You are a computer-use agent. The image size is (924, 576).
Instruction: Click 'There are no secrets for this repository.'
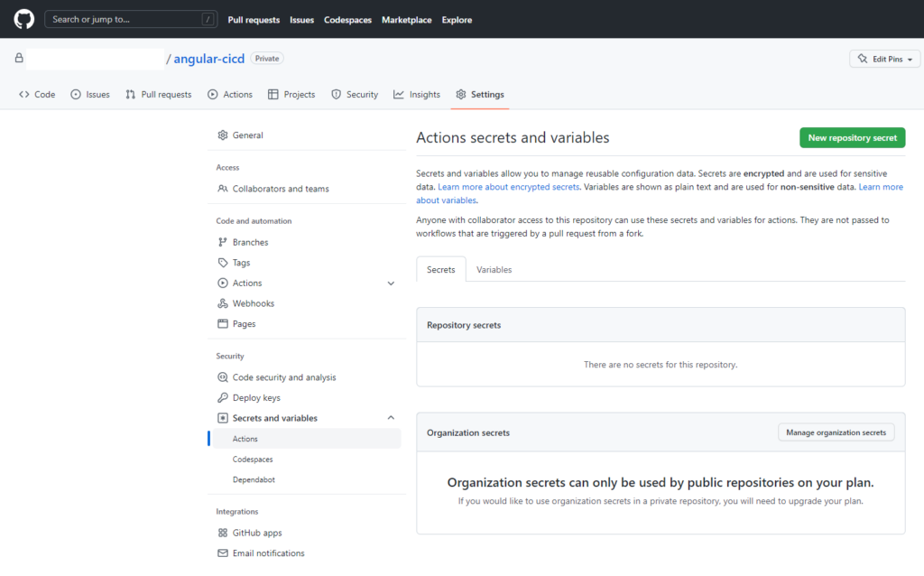coord(661,365)
